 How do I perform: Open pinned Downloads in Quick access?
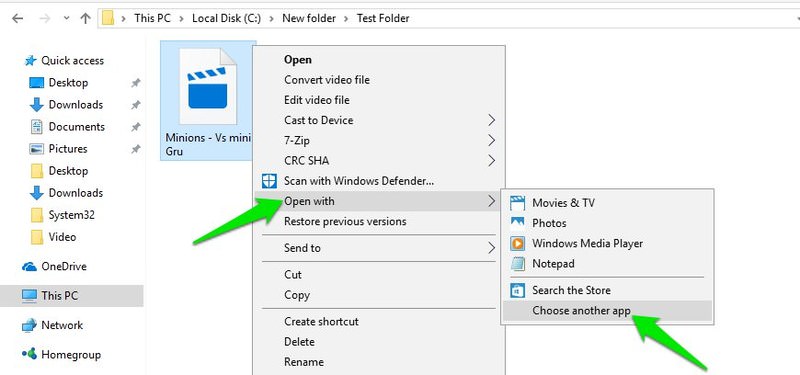click(76, 105)
